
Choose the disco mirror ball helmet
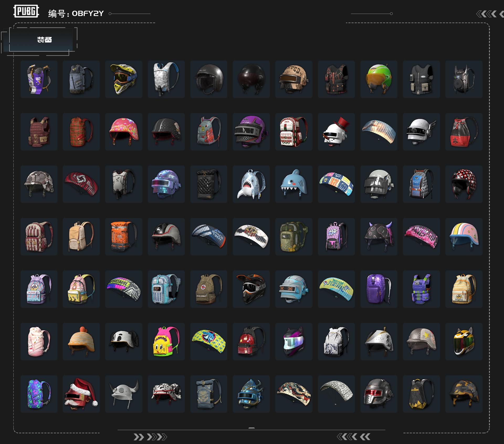[x=166, y=184]
